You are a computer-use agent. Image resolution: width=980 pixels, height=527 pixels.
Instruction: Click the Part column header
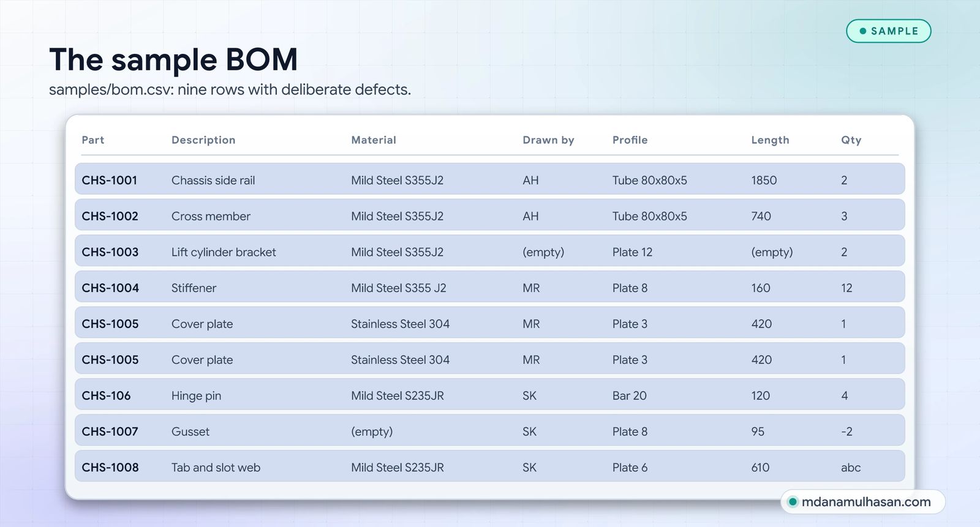(x=93, y=140)
